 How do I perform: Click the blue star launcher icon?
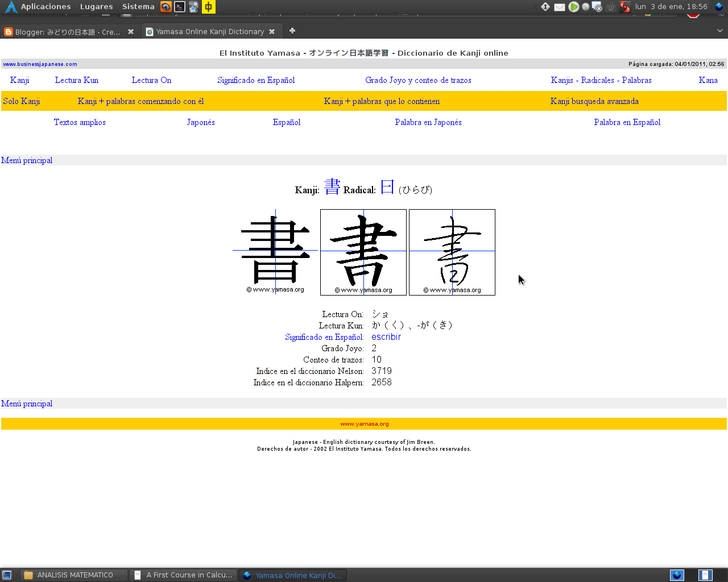[193, 7]
